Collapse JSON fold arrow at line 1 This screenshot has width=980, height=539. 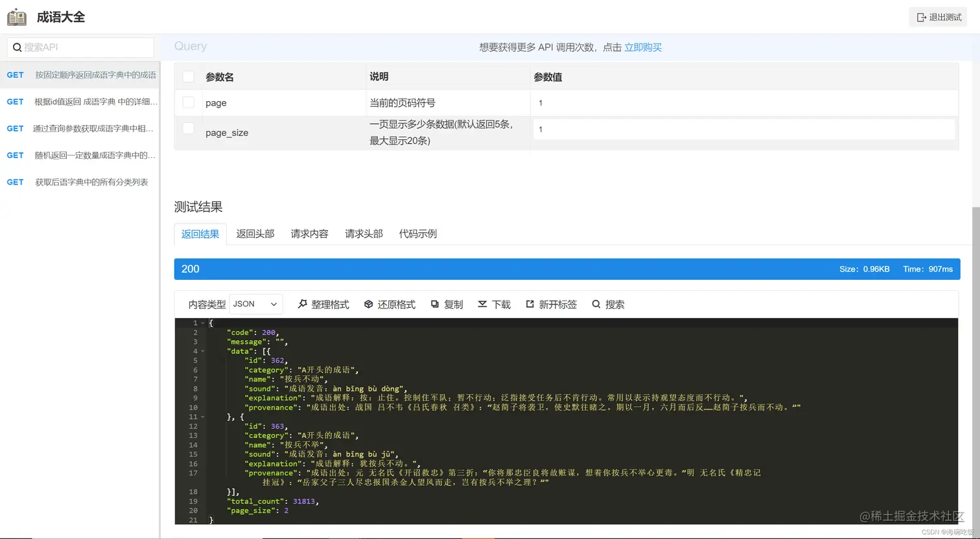click(x=203, y=323)
